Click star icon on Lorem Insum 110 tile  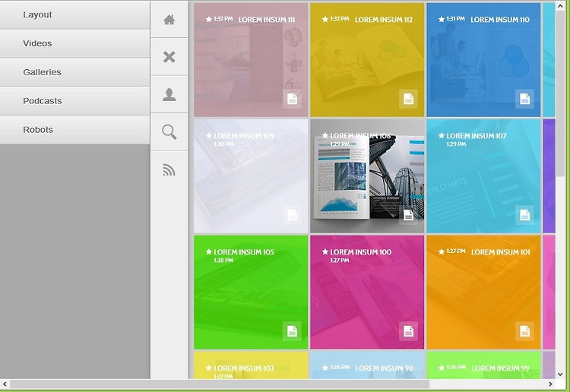pyautogui.click(x=442, y=19)
